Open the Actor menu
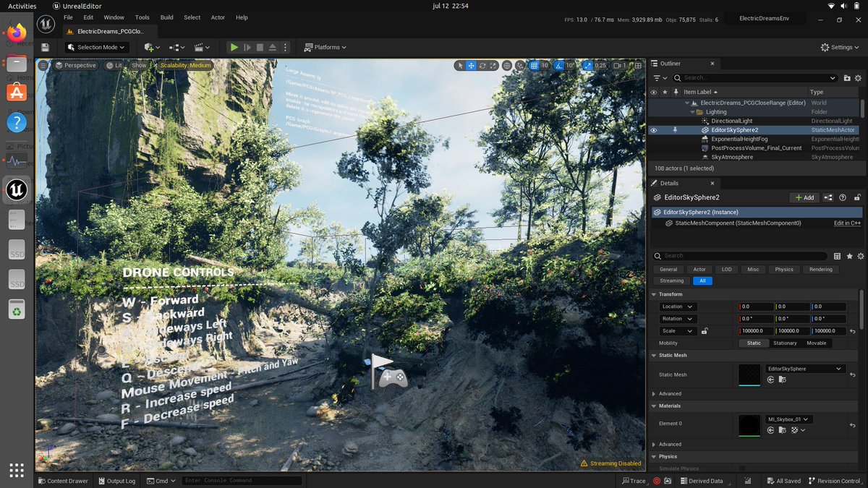Image resolution: width=868 pixels, height=488 pixels. tap(218, 17)
